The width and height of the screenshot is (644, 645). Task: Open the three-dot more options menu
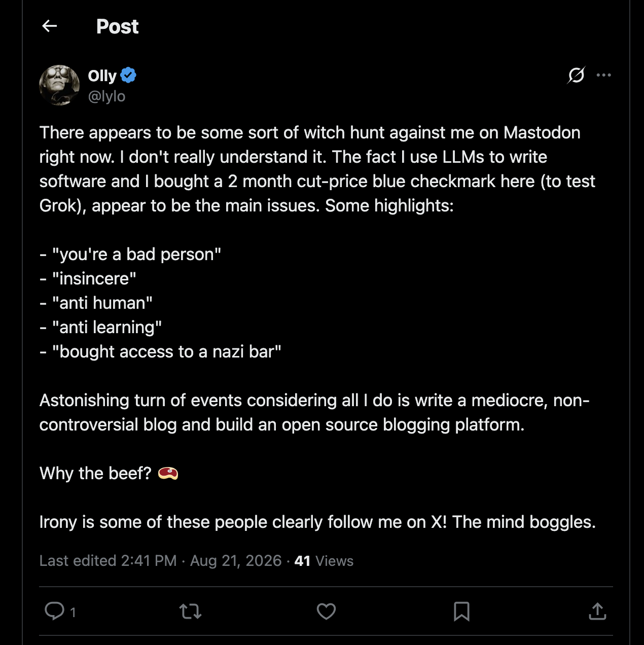click(603, 75)
